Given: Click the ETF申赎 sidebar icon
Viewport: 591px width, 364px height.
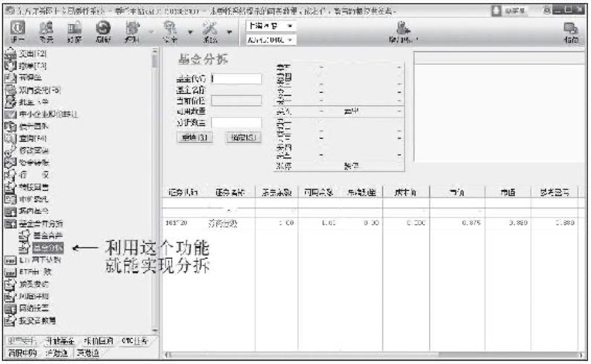Looking at the screenshot, I should pyautogui.click(x=10, y=272).
